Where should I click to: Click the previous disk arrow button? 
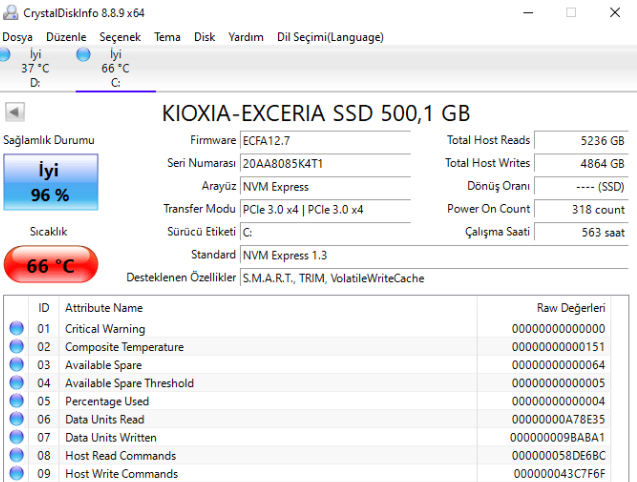14,112
